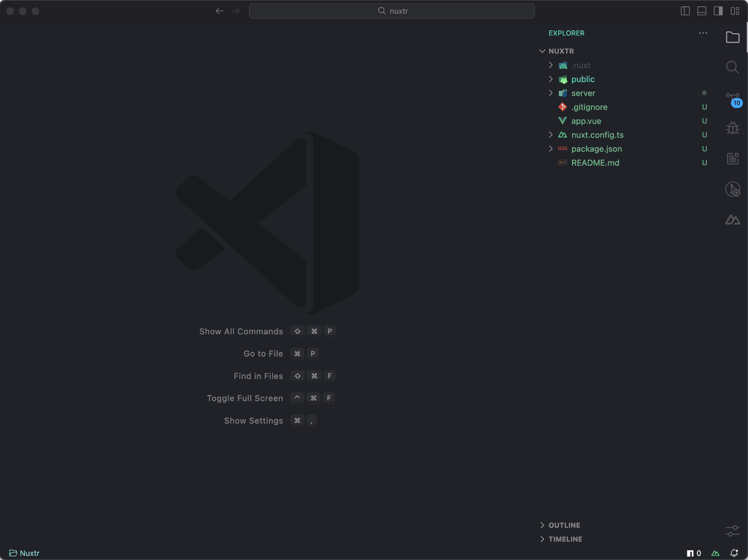The height and width of the screenshot is (560, 748).
Task: Open Source Control view with 10 badge
Action: pos(734,100)
